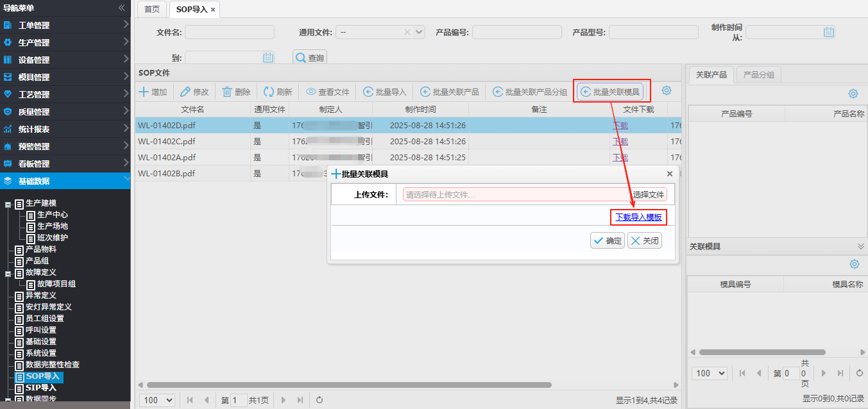Click the 修改 (edit) pencil icon

(x=185, y=92)
